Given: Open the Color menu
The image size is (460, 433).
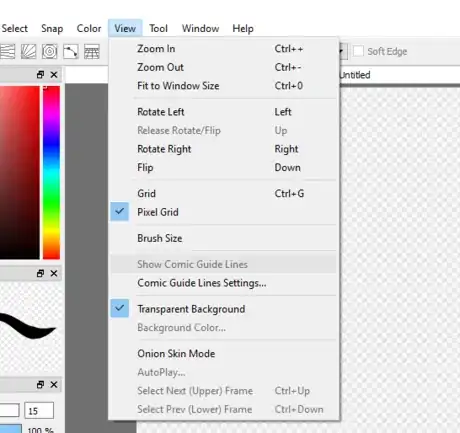Looking at the screenshot, I should point(89,28).
